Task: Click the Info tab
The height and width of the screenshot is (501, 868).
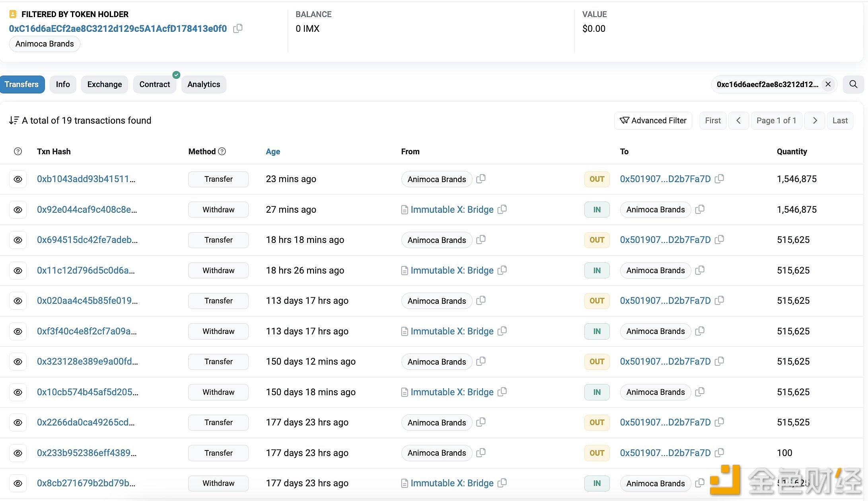Action: pyautogui.click(x=62, y=84)
